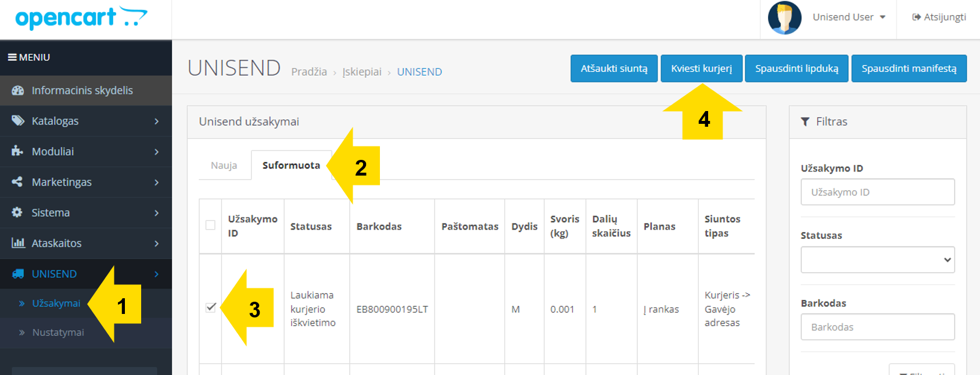Click the status text Laukiama kurjerio iškvietimo
This screenshot has height=375, width=980.
[x=313, y=309]
